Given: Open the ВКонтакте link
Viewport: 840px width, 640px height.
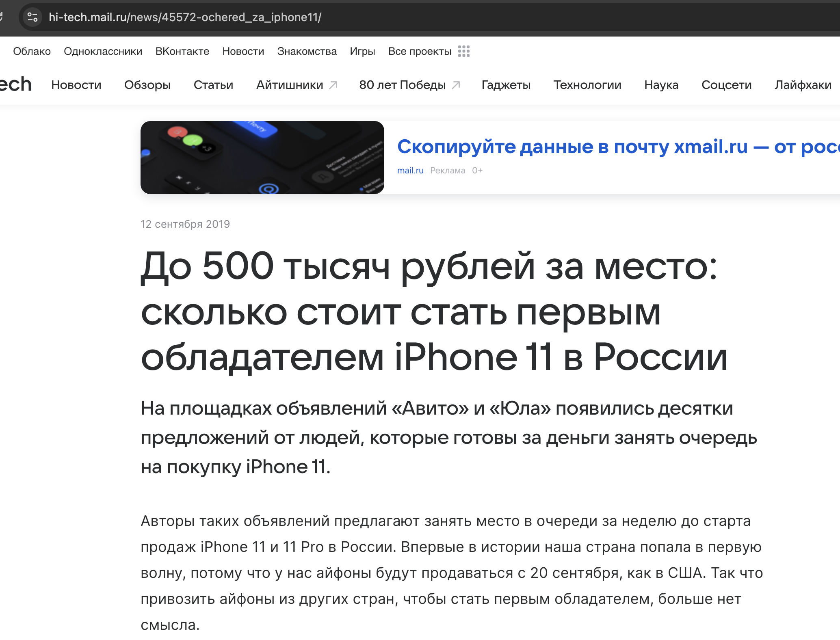Looking at the screenshot, I should 182,51.
